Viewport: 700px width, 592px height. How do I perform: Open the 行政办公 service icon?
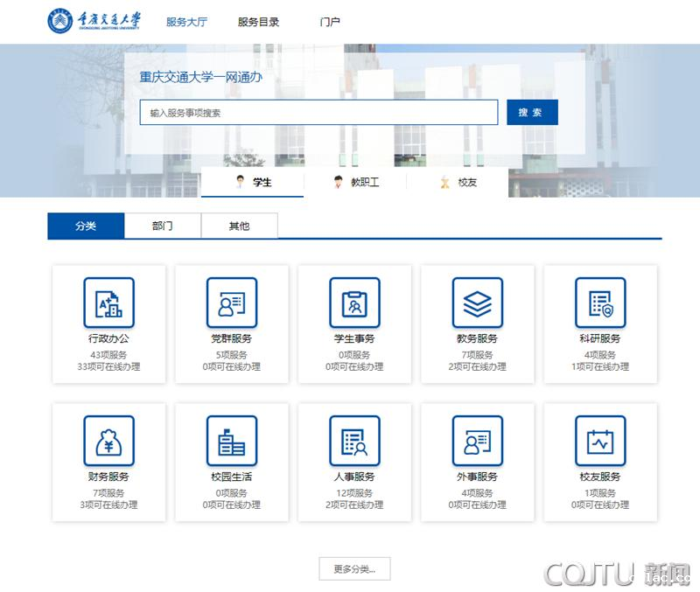(108, 303)
